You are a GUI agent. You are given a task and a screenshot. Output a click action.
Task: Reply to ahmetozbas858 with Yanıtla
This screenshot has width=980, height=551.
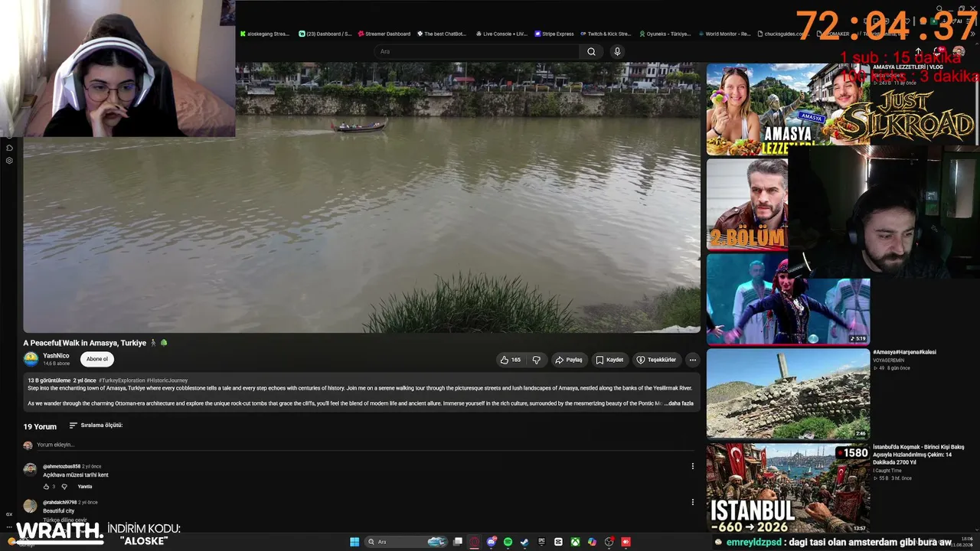pyautogui.click(x=85, y=487)
